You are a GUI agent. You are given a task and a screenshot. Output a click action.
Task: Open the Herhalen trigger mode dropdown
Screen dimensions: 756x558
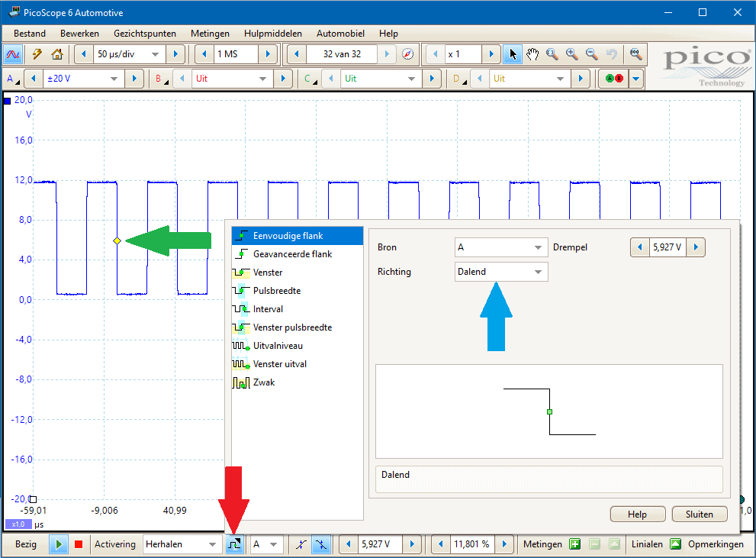coord(182,544)
